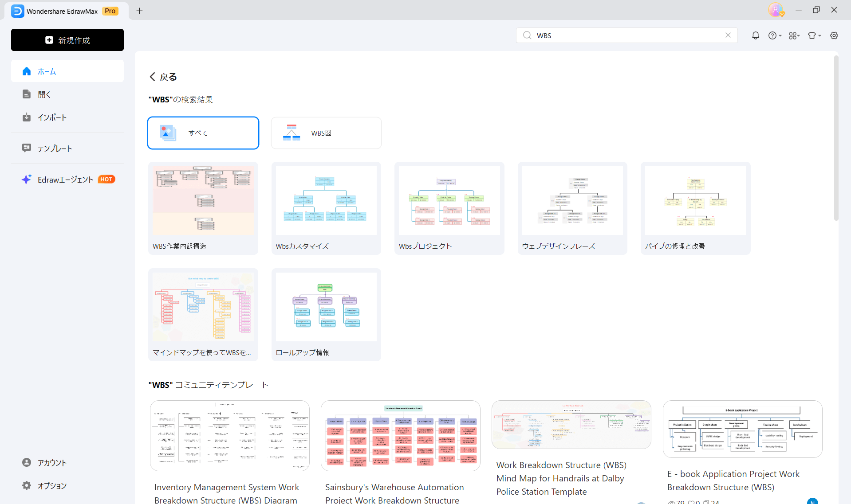Clear the WBS search text
851x504 pixels.
pos(728,35)
